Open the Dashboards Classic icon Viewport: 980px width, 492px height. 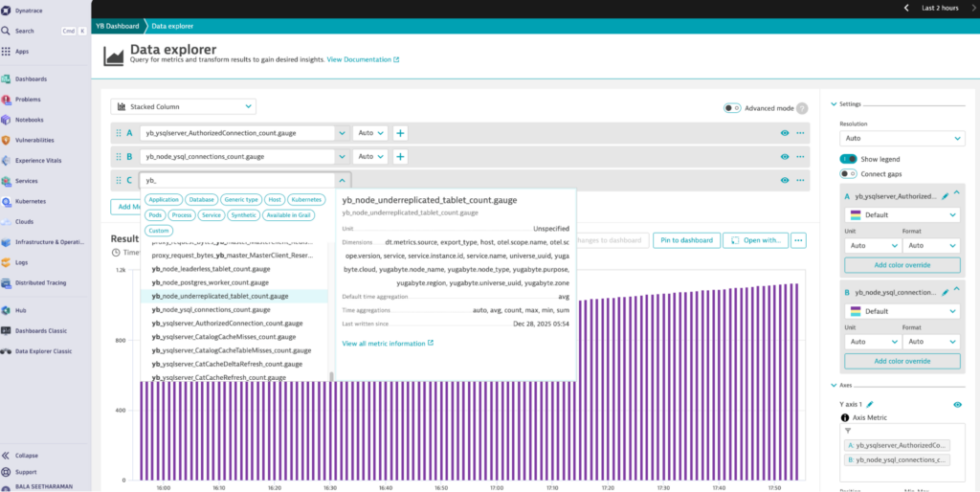click(x=6, y=330)
